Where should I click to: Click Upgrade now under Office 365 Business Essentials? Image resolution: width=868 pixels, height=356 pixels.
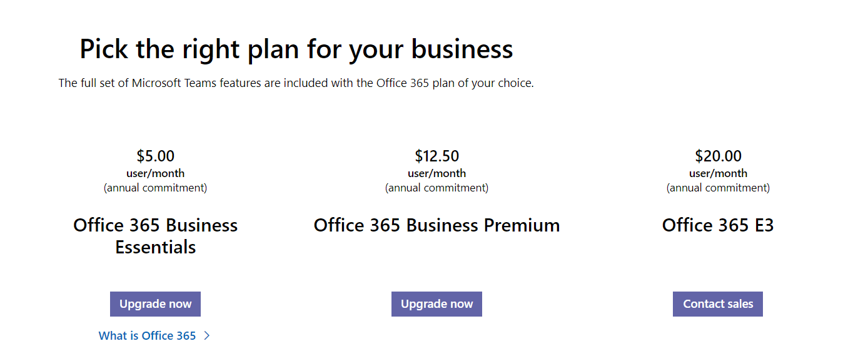[x=155, y=304]
